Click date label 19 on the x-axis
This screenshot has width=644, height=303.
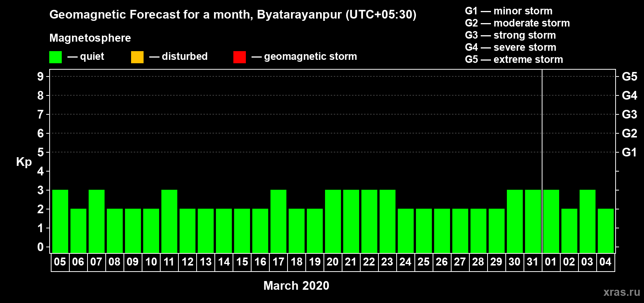[x=314, y=262]
